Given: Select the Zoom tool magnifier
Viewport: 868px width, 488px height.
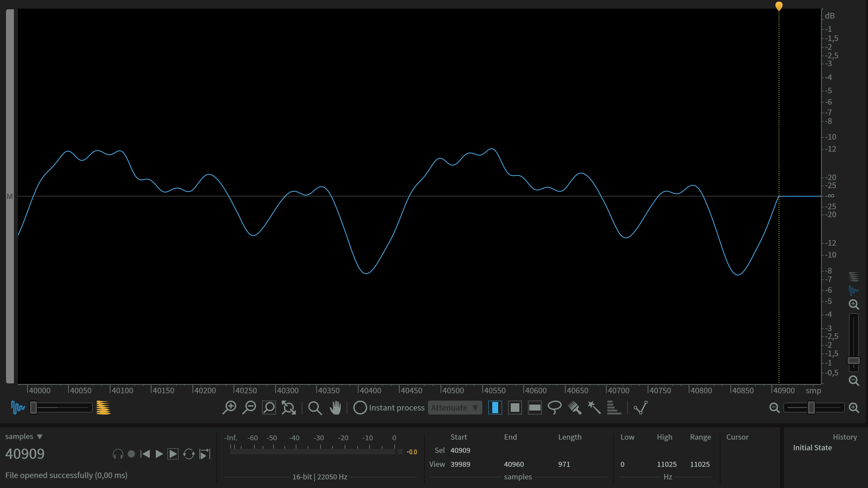Looking at the screenshot, I should [x=315, y=408].
